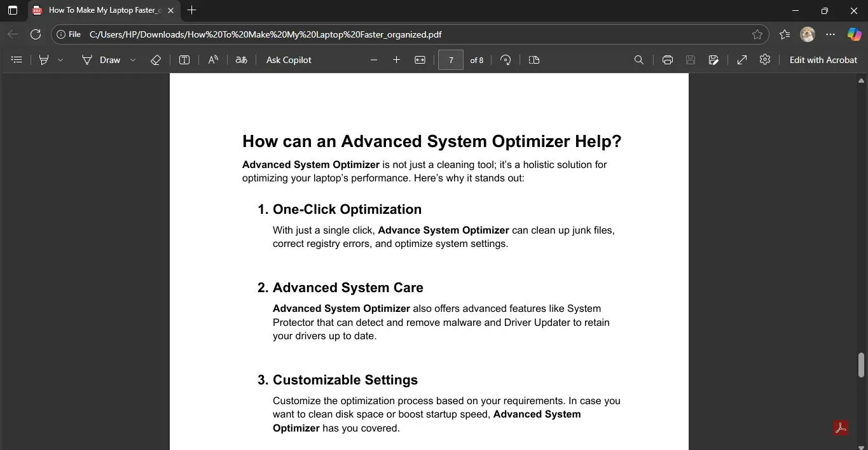The image size is (868, 450).
Task: Open browser Settings and more menu
Action: click(x=830, y=34)
